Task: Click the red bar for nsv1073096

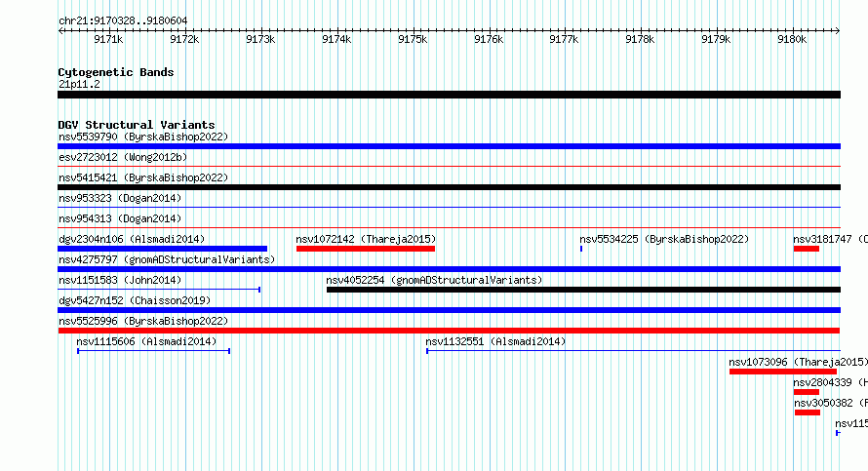Action: coord(783,372)
